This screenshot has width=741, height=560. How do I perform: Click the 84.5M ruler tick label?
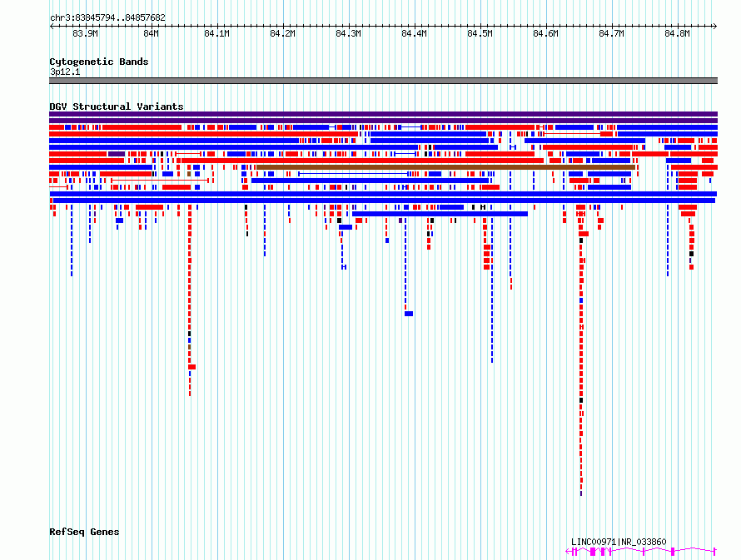click(x=480, y=33)
